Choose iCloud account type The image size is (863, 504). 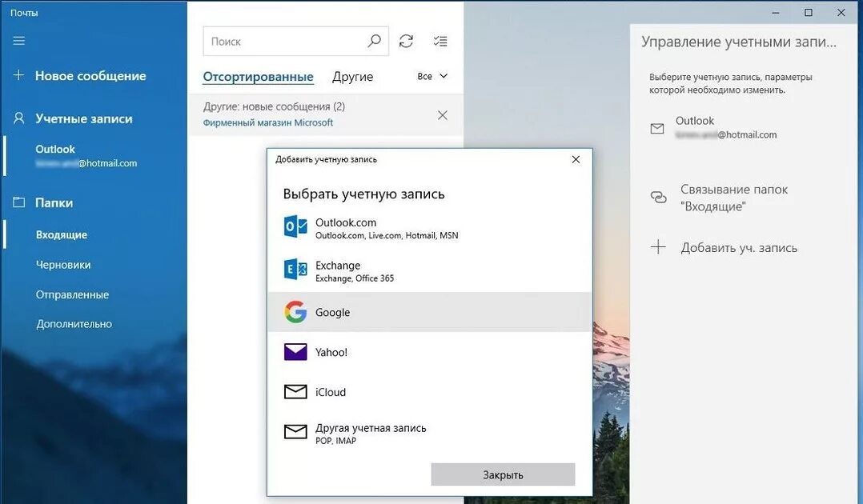click(430, 392)
